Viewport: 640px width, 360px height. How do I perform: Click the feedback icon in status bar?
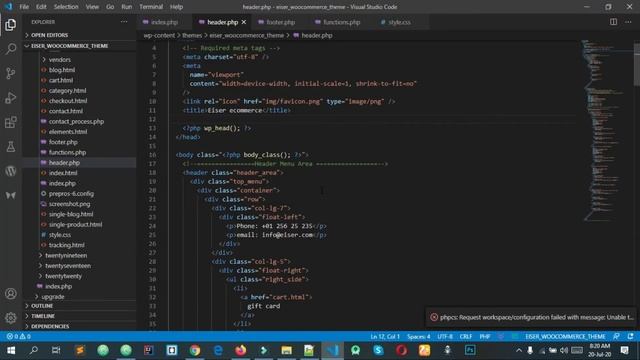[616, 336]
